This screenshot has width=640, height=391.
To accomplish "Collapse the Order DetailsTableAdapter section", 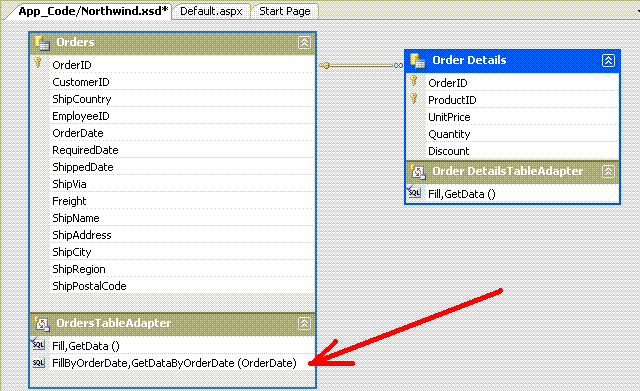I will pos(608,171).
